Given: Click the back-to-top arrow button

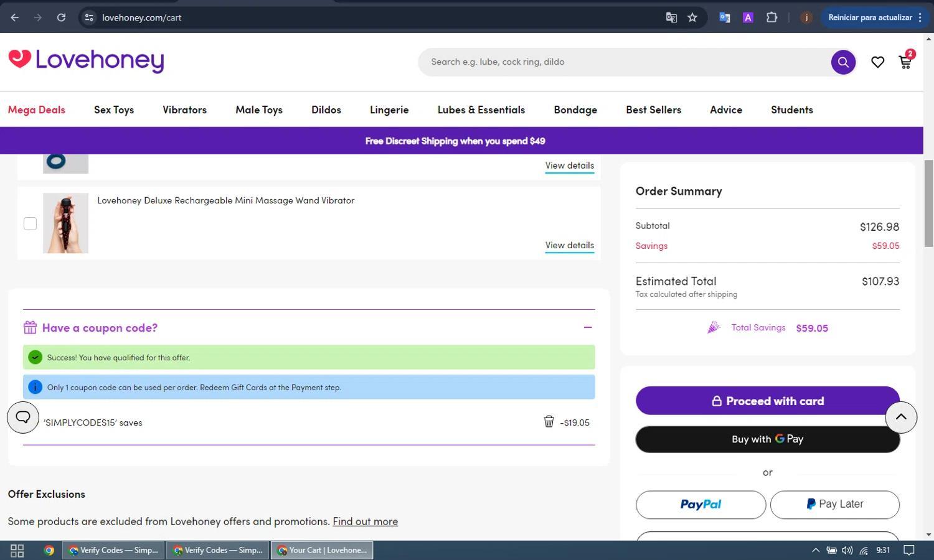Looking at the screenshot, I should coord(901,417).
